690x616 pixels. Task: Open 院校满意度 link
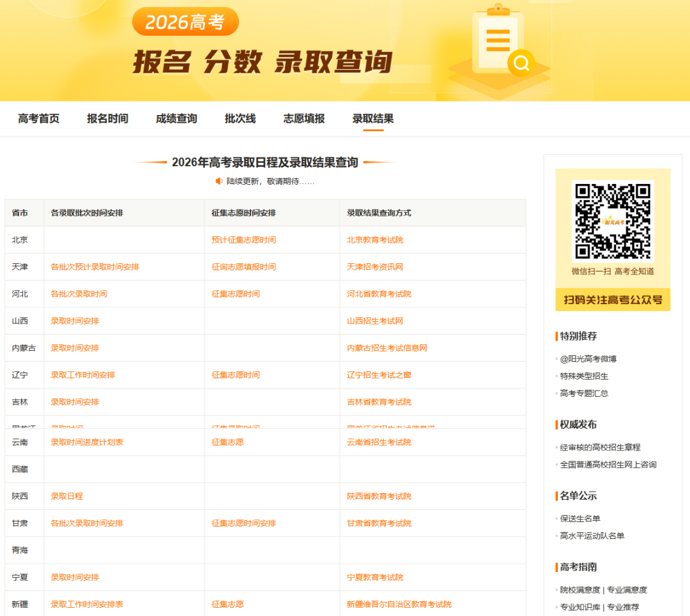click(x=580, y=590)
